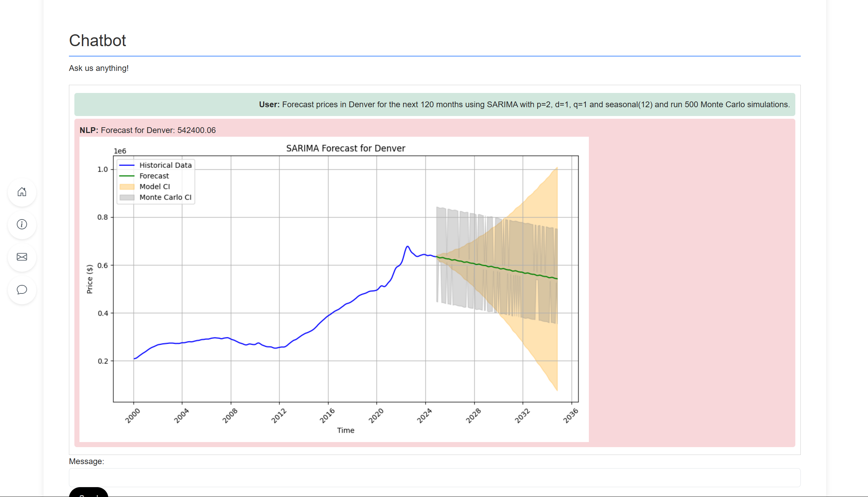Image resolution: width=868 pixels, height=497 pixels.
Task: Click the info circle sidebar icon
Action: (22, 224)
